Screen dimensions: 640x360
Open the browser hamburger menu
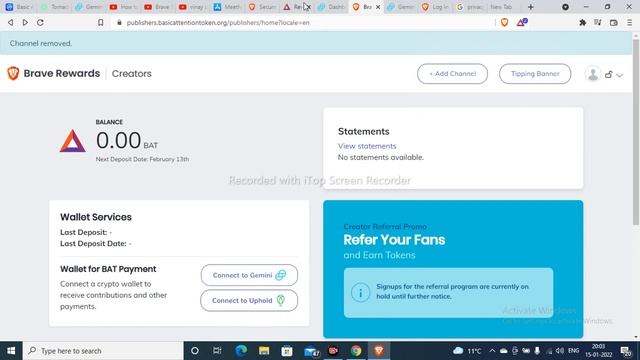pyautogui.click(x=630, y=22)
